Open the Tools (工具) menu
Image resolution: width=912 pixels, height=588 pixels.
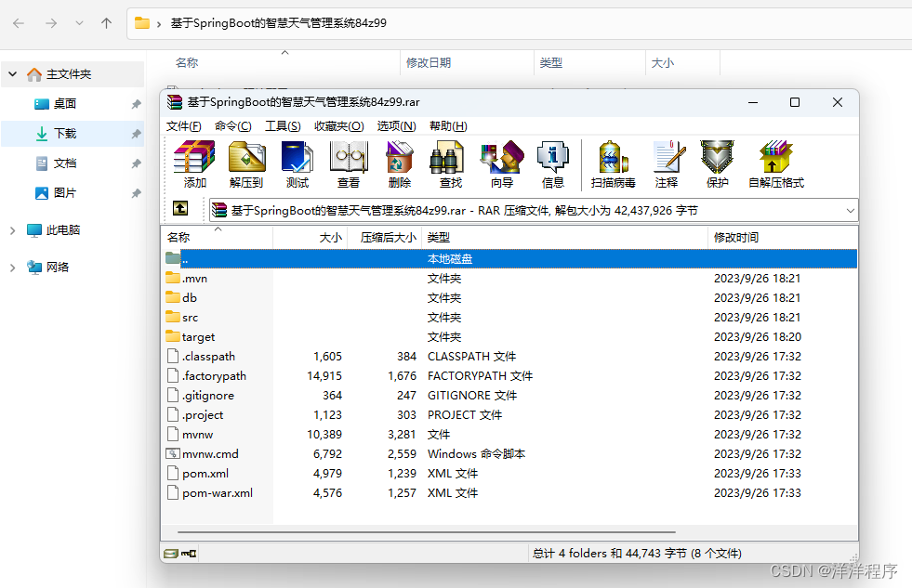coord(284,126)
